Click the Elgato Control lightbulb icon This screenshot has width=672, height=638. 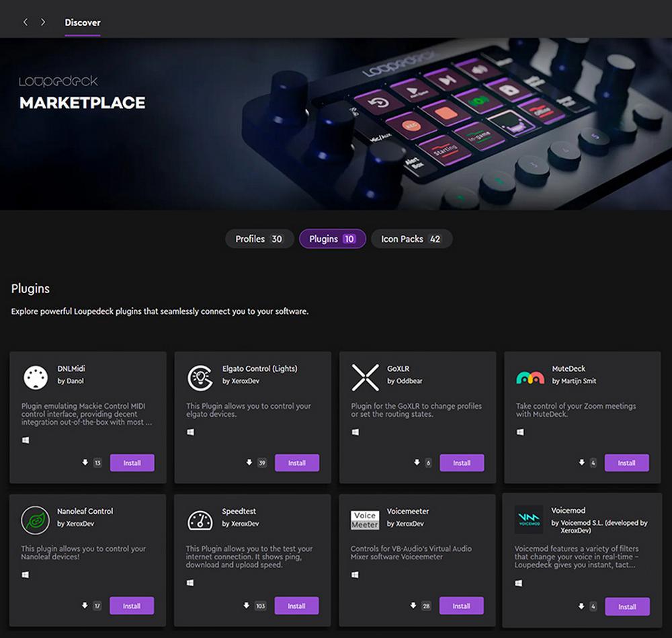200,378
